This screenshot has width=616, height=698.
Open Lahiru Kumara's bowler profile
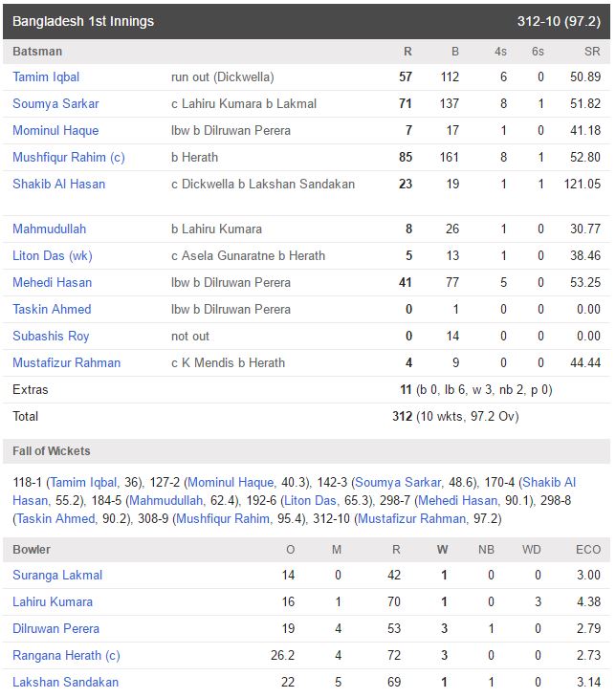click(53, 601)
